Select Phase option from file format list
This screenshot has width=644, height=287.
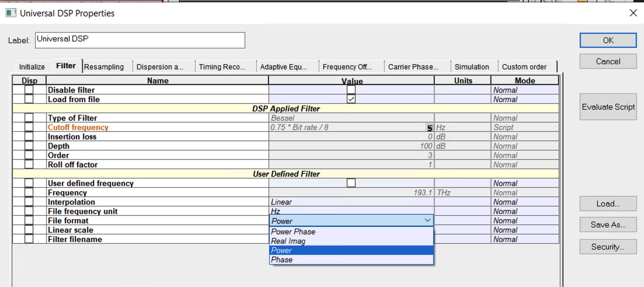click(x=351, y=260)
